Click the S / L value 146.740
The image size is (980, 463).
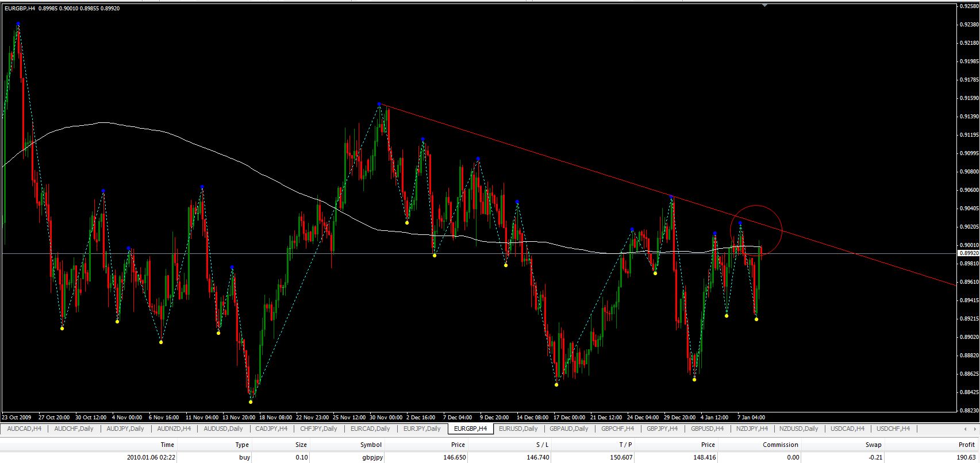tap(537, 457)
